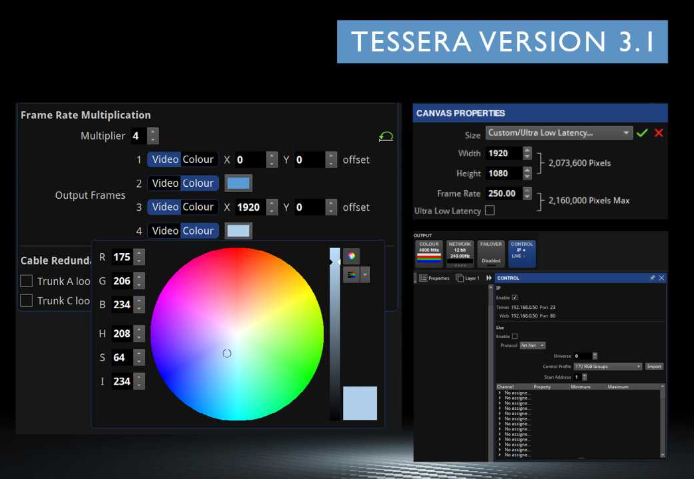The width and height of the screenshot is (694, 479).
Task: Cancel canvas changes with the red X
Action: click(659, 133)
